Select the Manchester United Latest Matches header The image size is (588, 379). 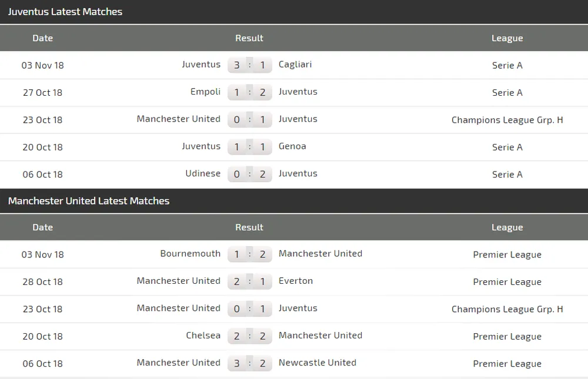click(89, 201)
